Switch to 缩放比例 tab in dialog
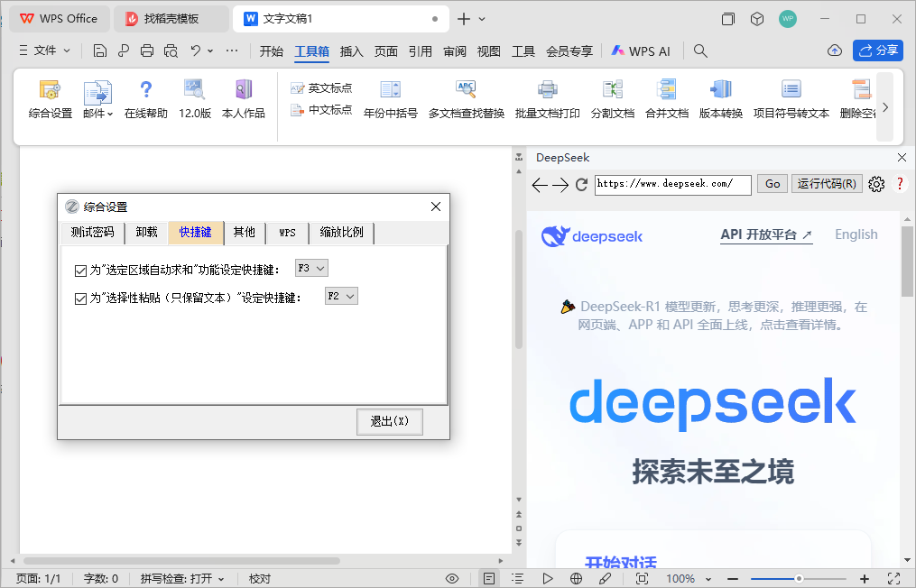This screenshot has height=588, width=916. pos(342,233)
